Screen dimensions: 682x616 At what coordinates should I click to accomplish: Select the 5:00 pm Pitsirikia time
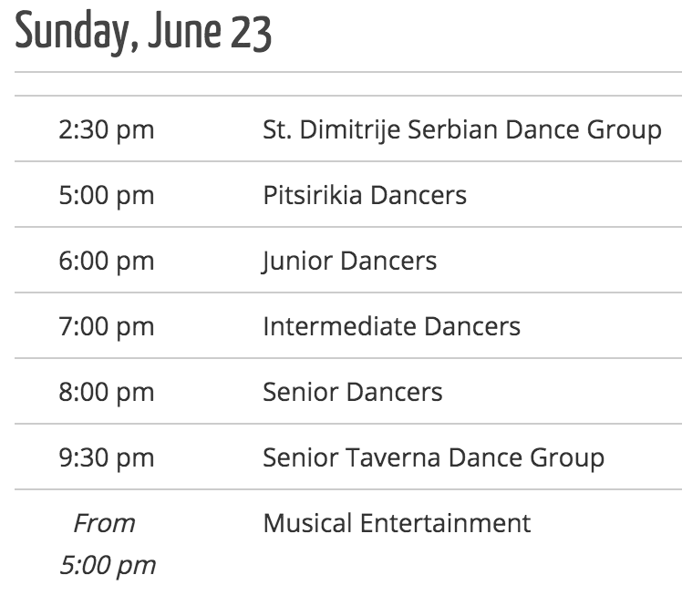(x=107, y=195)
